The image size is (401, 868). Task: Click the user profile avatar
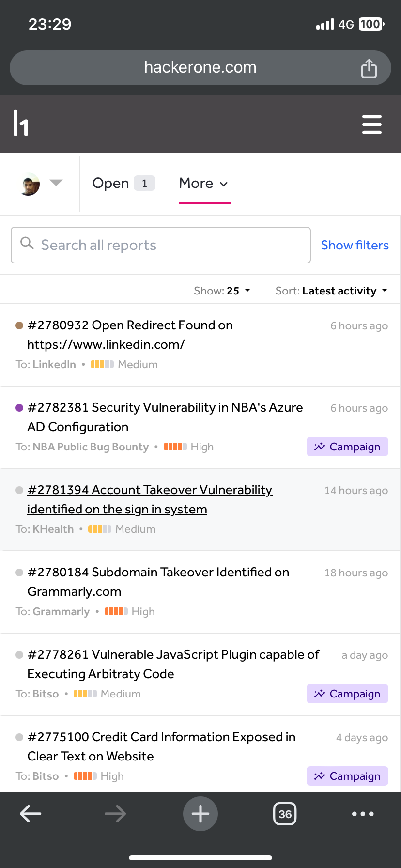pos(30,184)
